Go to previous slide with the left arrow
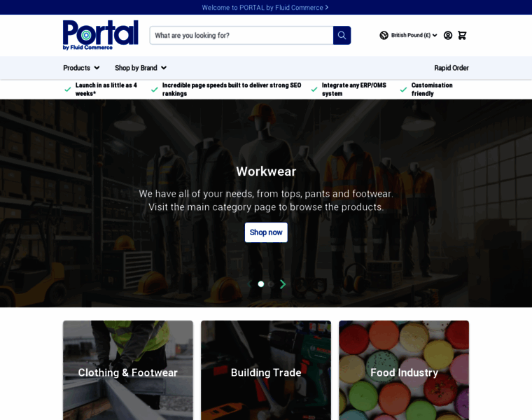 click(250, 284)
